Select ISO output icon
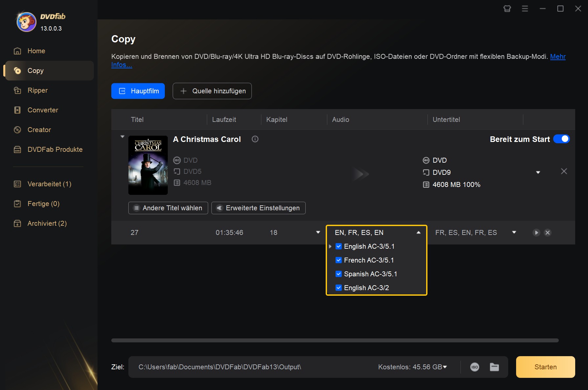Viewport: 588px width, 390px height. pyautogui.click(x=475, y=367)
